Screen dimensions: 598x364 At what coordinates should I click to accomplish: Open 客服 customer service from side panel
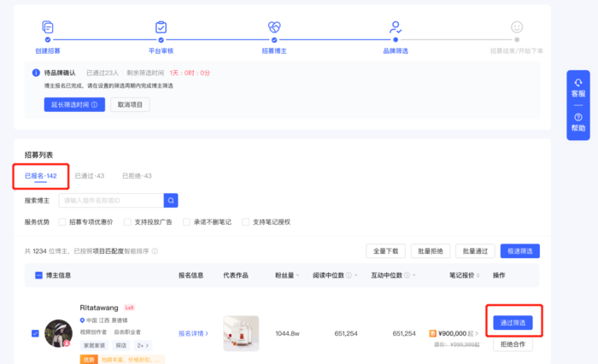tap(578, 87)
